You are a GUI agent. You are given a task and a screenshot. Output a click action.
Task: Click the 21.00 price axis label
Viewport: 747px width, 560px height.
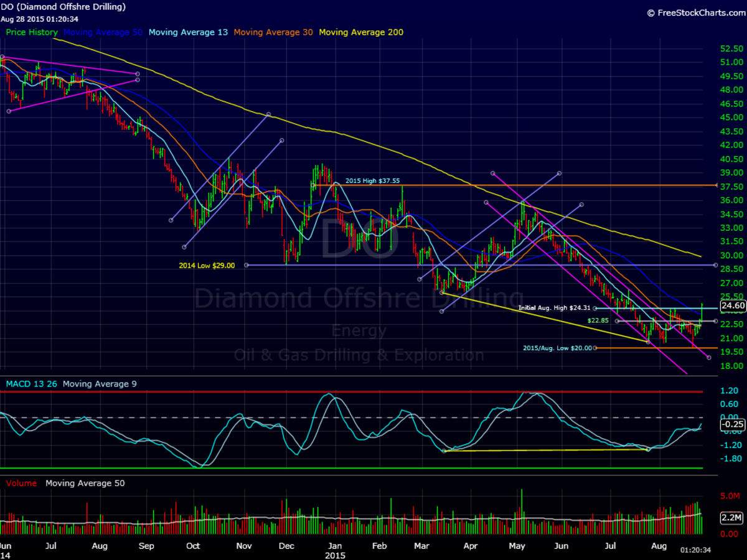point(730,338)
